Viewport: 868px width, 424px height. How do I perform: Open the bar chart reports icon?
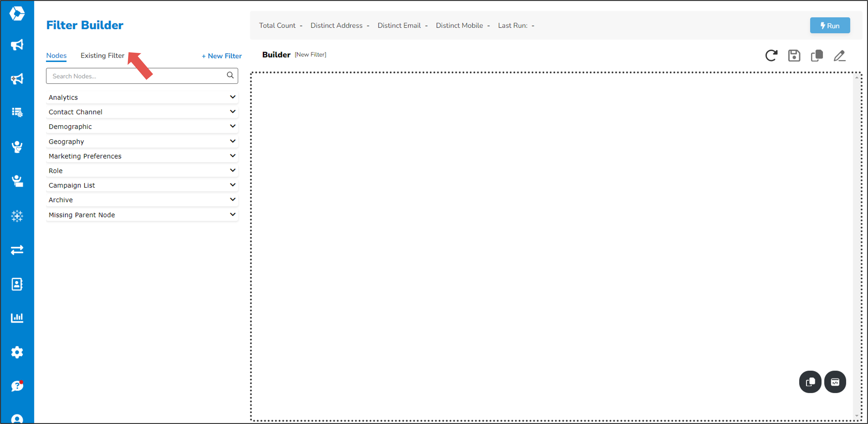[x=17, y=317]
